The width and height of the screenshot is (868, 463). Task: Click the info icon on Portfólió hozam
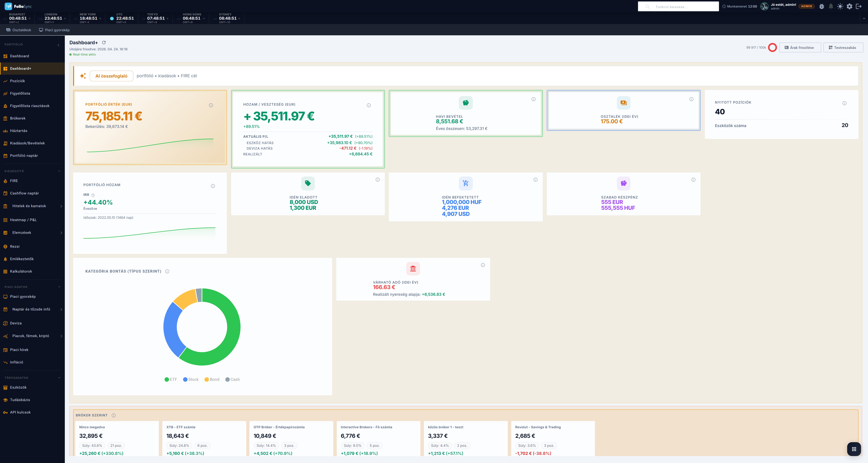point(213,186)
